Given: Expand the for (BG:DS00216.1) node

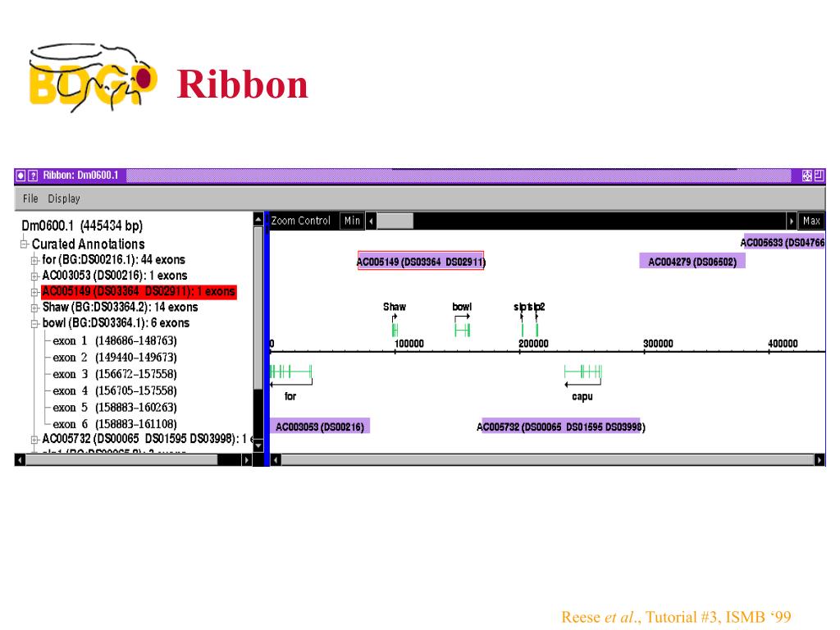Looking at the screenshot, I should (x=34, y=260).
